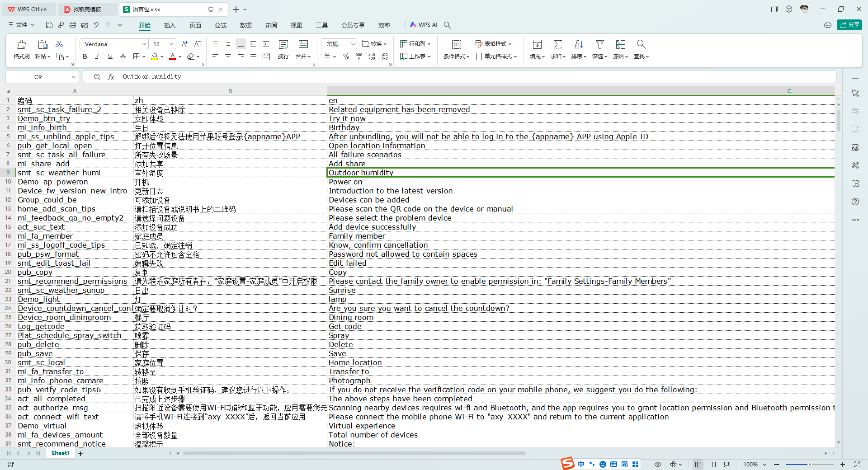Image resolution: width=868 pixels, height=470 pixels.
Task: Click the 筛选 (Filter) button
Action: [599, 49]
